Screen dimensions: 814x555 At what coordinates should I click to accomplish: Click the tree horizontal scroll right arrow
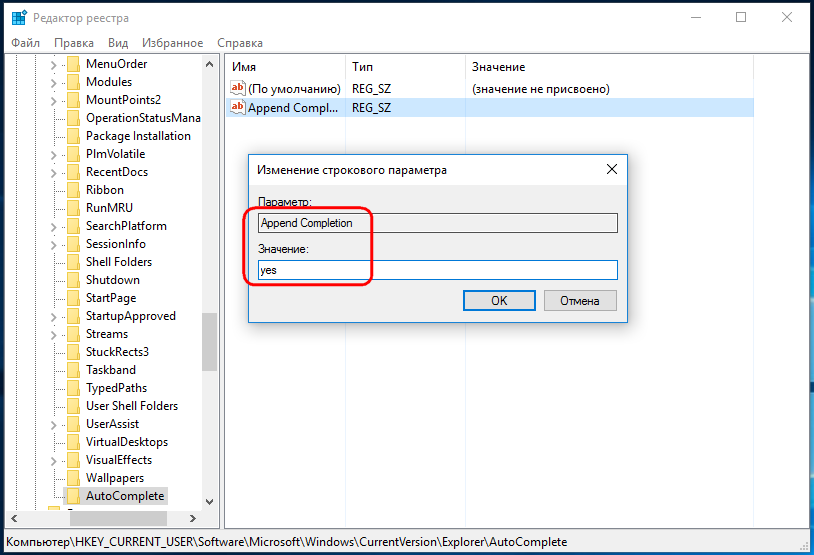193,518
